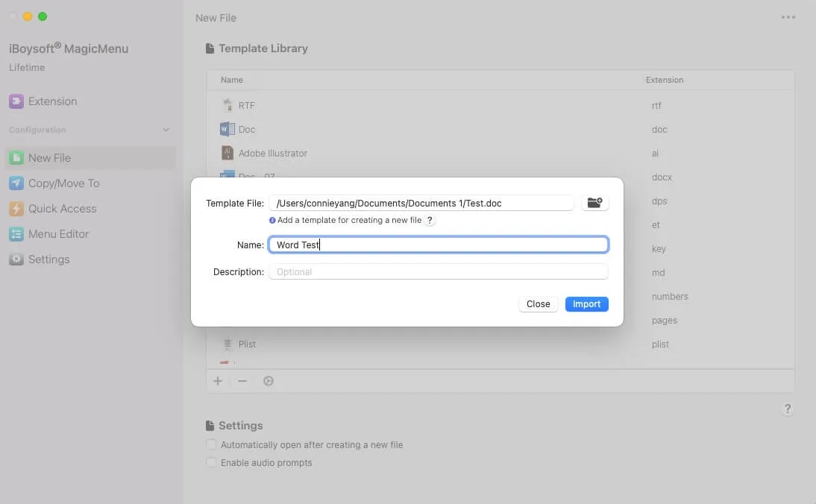Click the browse folder icon for Template File
The height and width of the screenshot is (504, 816).
pos(594,203)
